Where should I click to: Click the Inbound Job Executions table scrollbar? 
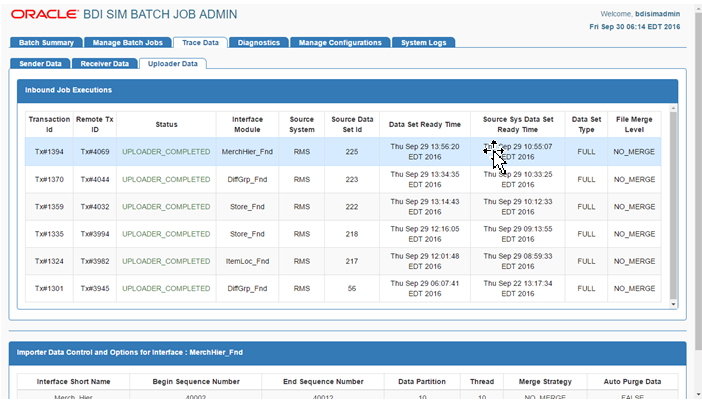(x=673, y=205)
